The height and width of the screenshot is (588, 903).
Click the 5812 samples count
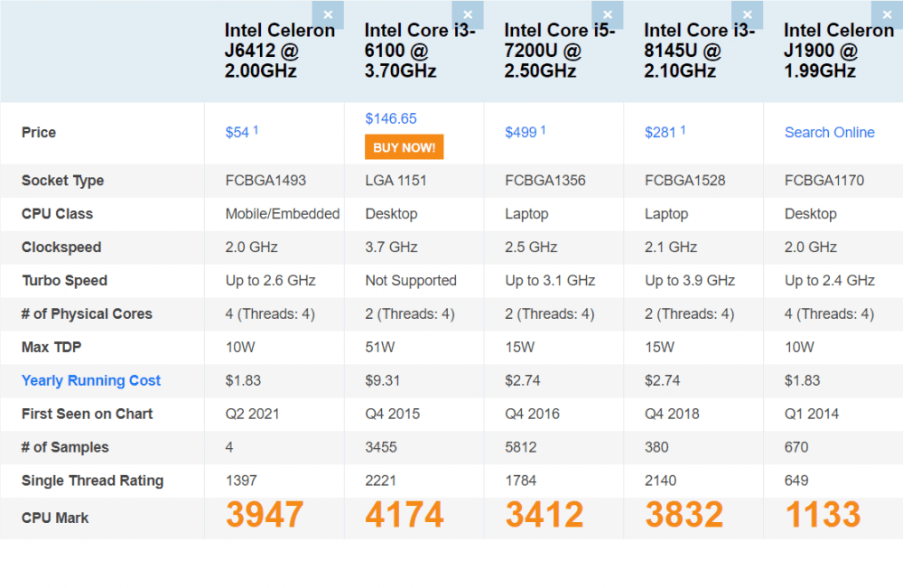(x=521, y=447)
